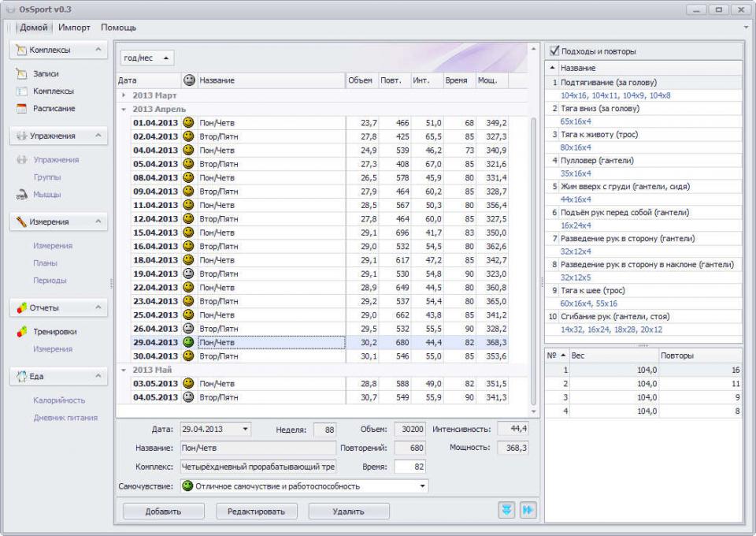Open Комплексы sidebar item icon
This screenshot has width=756, height=536.
[21, 91]
